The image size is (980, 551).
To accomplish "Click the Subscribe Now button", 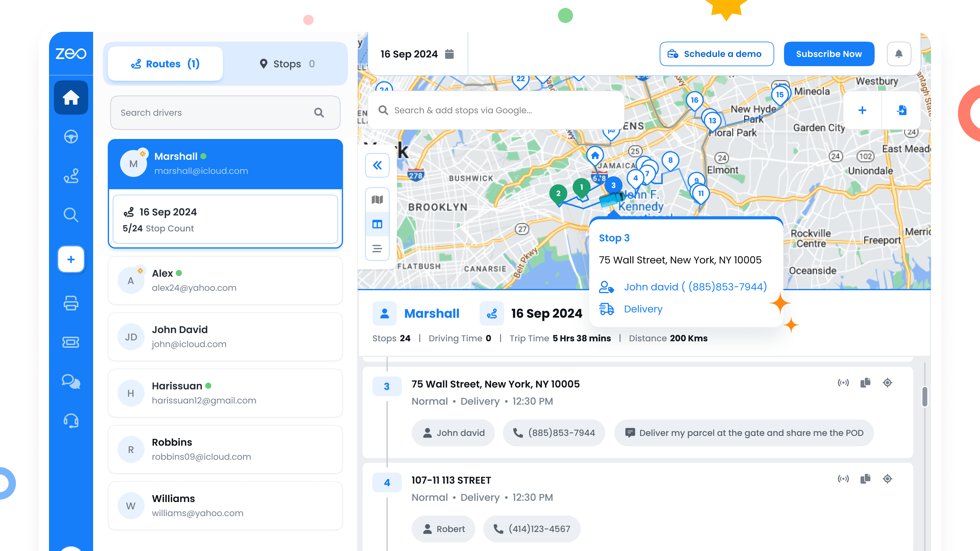I will (829, 54).
